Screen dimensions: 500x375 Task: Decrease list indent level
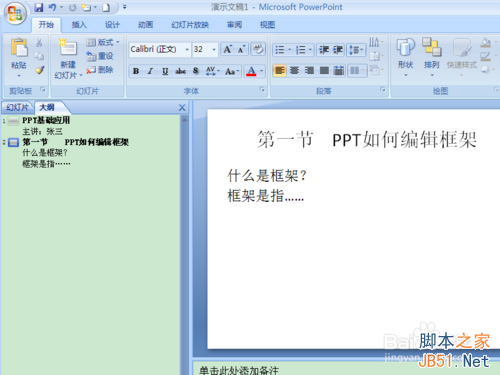(x=324, y=50)
